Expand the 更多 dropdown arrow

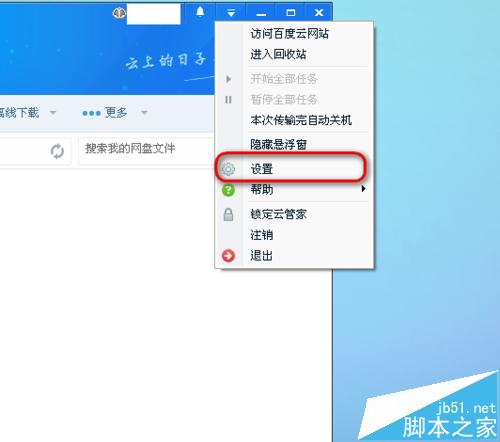144,112
